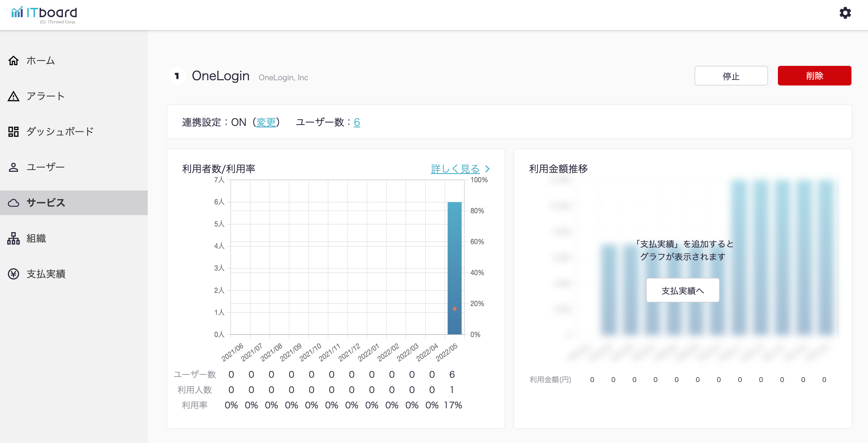This screenshot has height=443, width=868.
Task: Open the アラート menu item
Action: coord(45,96)
